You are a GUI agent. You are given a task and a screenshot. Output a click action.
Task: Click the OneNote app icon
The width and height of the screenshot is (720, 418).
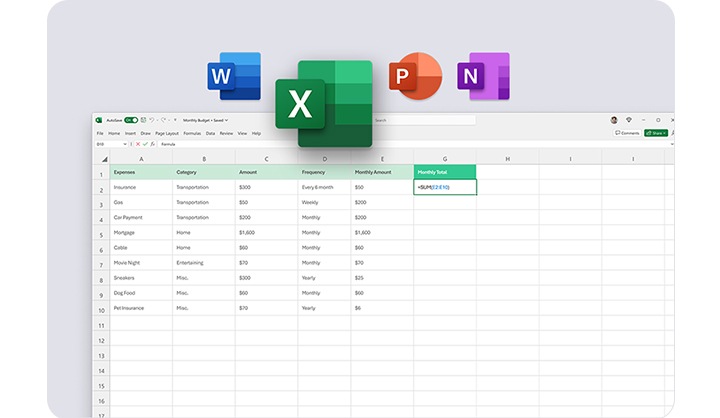pyautogui.click(x=483, y=78)
